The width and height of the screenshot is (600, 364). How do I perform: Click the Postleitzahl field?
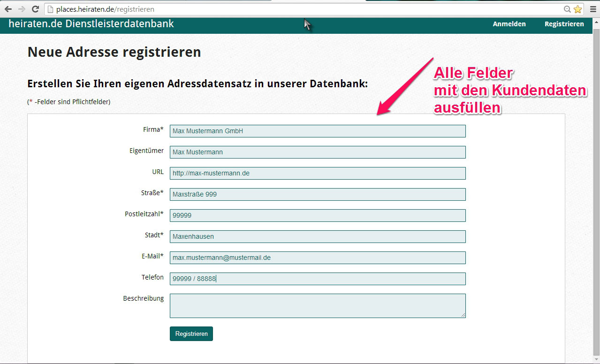[x=318, y=216]
